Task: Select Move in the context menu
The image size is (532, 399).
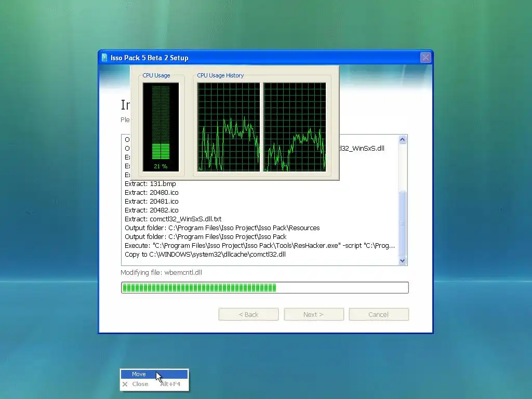Action: pos(154,374)
